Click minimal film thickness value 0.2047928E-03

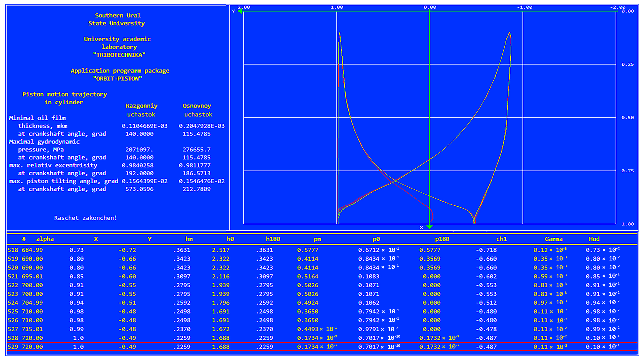(x=201, y=126)
